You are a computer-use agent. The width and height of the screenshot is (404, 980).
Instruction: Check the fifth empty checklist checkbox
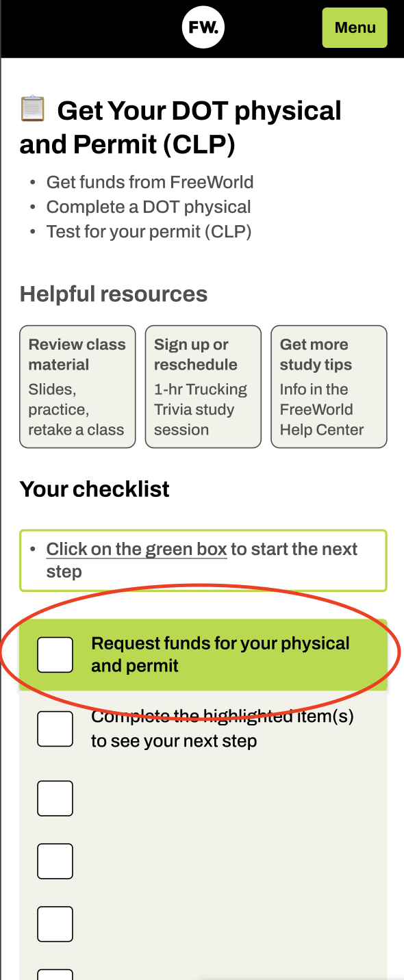tap(55, 924)
